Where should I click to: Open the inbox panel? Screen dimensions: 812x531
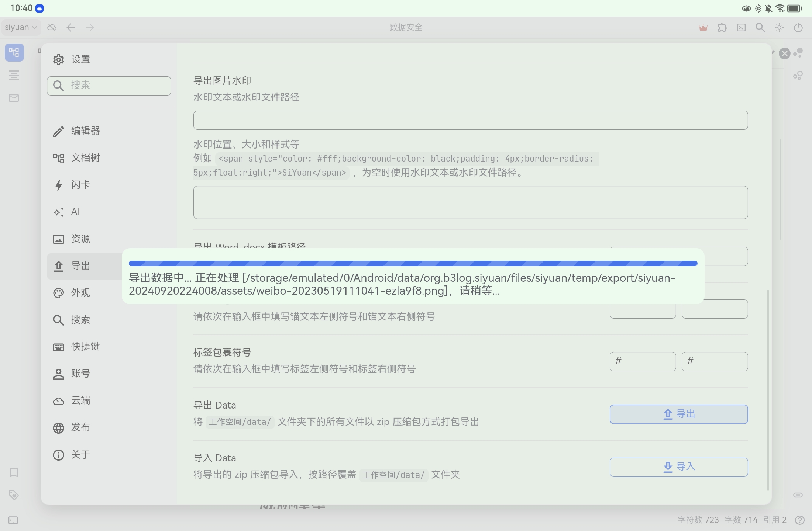[14, 98]
